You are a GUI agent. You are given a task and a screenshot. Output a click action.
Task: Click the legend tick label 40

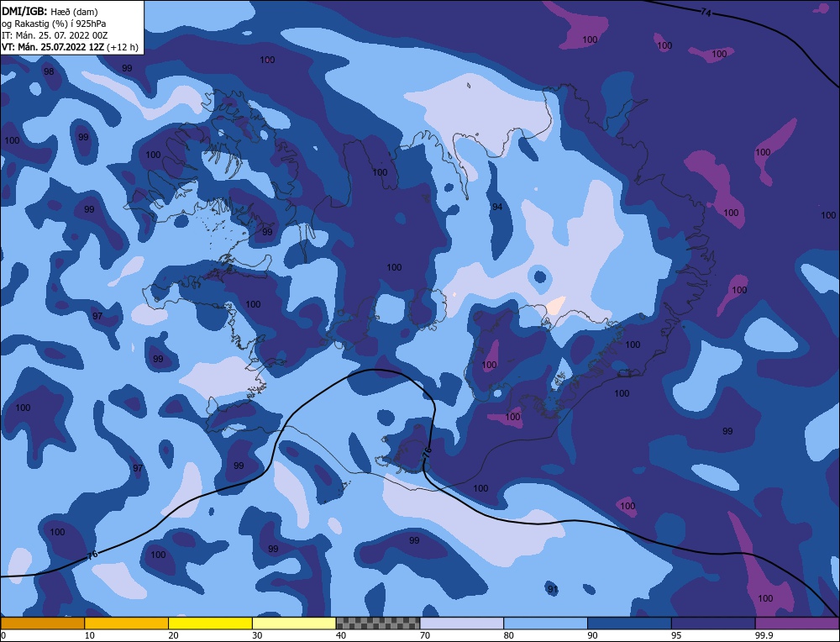pos(341,635)
